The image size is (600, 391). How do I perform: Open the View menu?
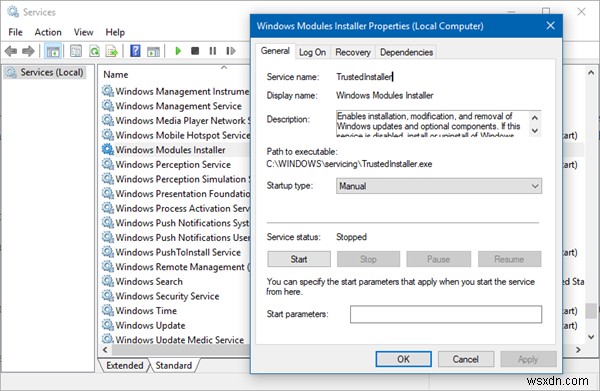(x=83, y=32)
